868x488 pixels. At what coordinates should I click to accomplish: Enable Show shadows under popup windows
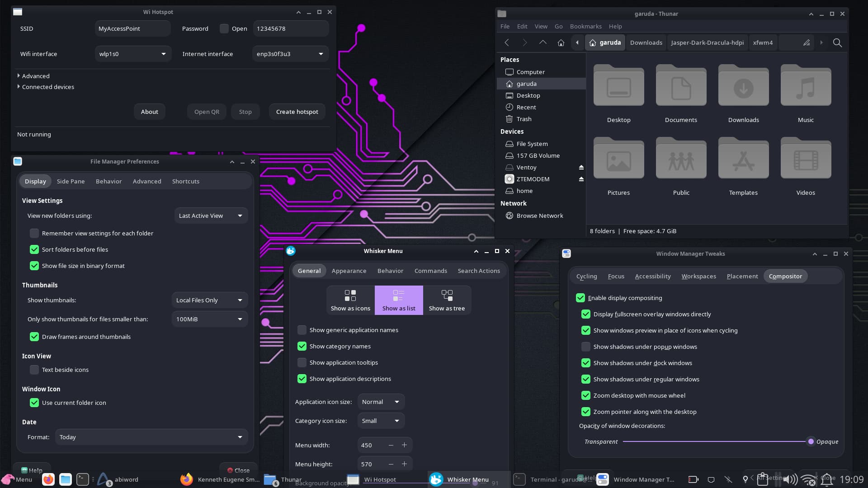[586, 347]
